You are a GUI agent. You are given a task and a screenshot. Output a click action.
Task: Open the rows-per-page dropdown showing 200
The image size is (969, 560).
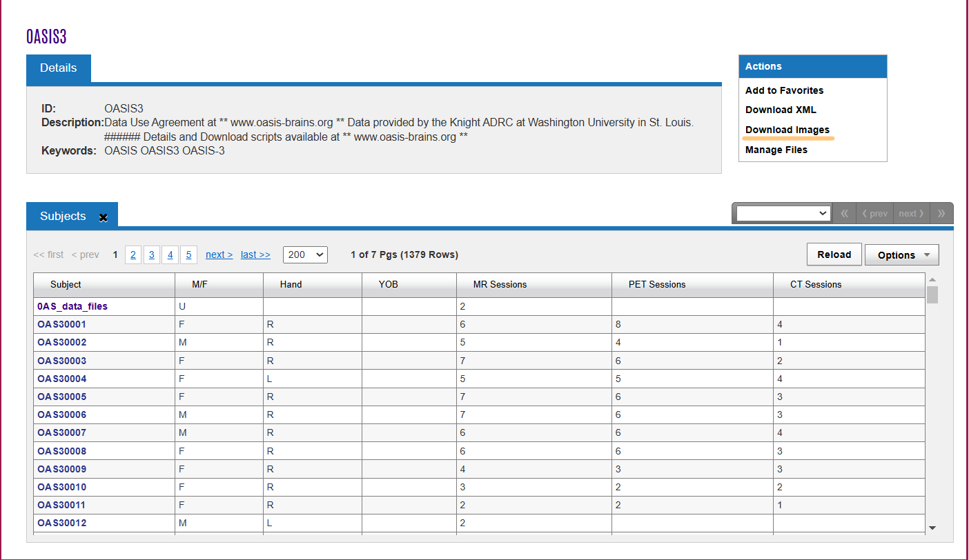[305, 254]
